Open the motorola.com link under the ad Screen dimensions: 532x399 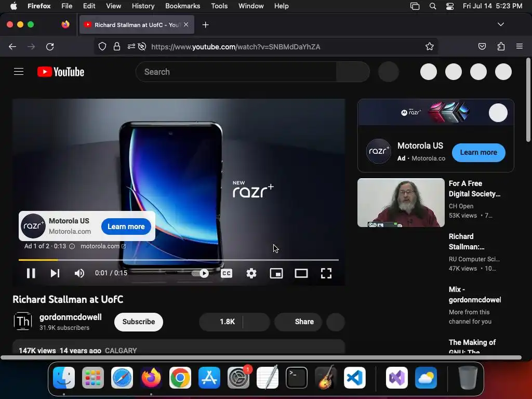pos(103,246)
